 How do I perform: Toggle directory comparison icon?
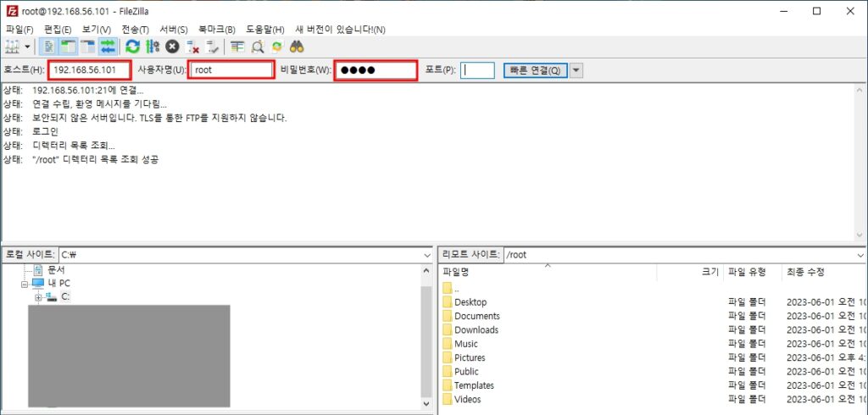tap(258, 47)
